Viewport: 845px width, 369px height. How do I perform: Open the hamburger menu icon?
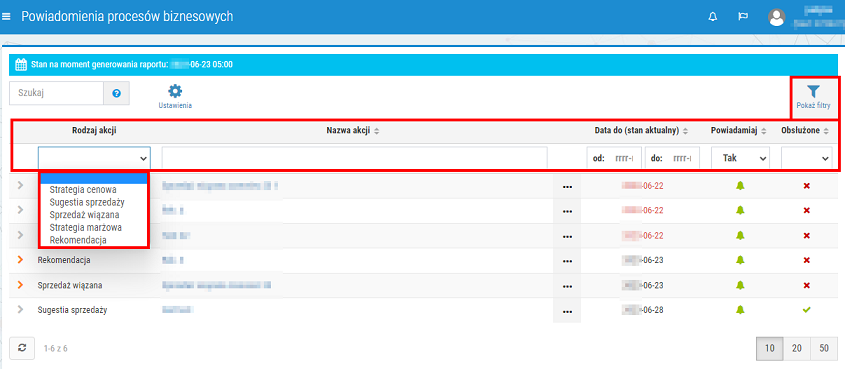pos(6,17)
